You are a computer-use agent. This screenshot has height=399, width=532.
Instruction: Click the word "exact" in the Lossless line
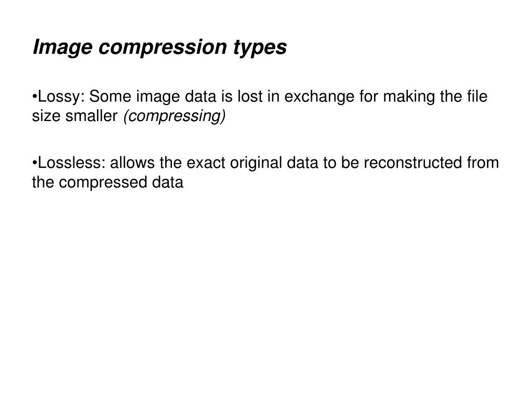click(x=206, y=163)
